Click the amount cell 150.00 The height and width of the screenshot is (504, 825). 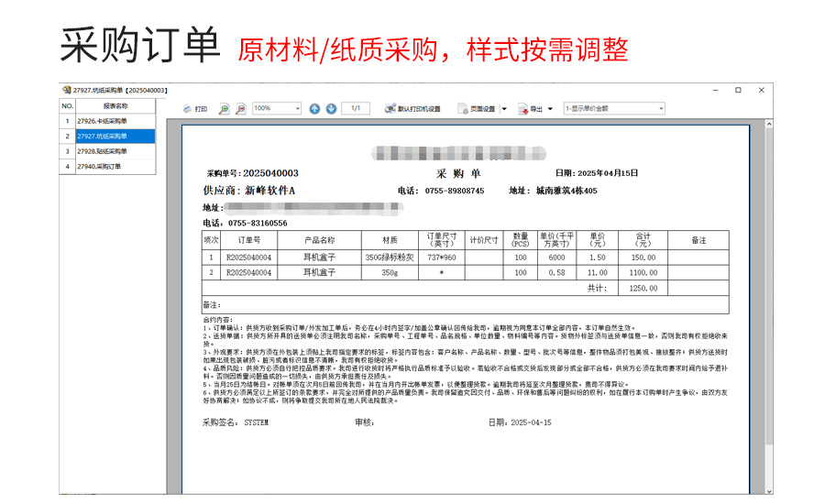(643, 257)
